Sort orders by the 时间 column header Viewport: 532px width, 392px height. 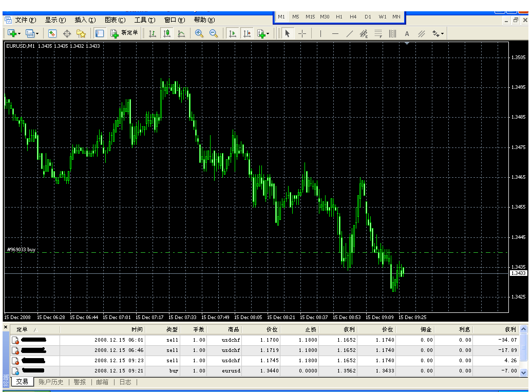pos(137,329)
